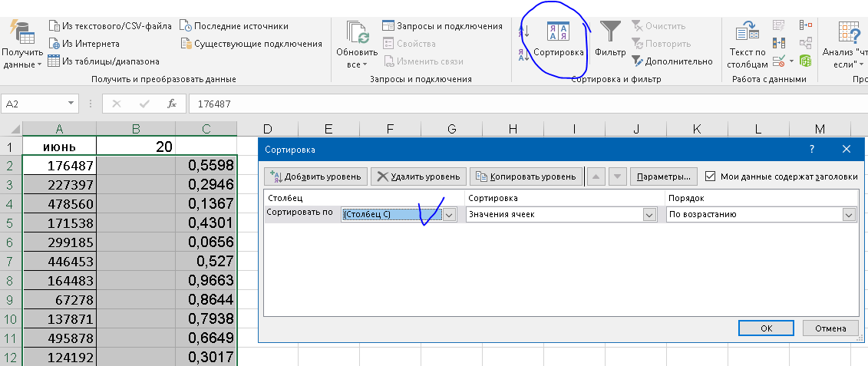Click cell containing 495878

(x=59, y=338)
